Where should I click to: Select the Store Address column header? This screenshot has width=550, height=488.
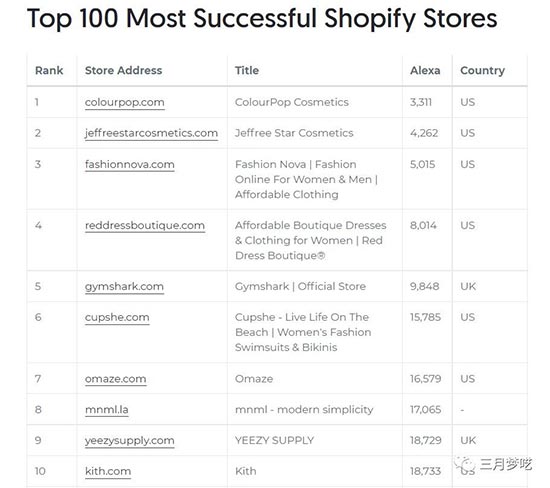click(123, 71)
